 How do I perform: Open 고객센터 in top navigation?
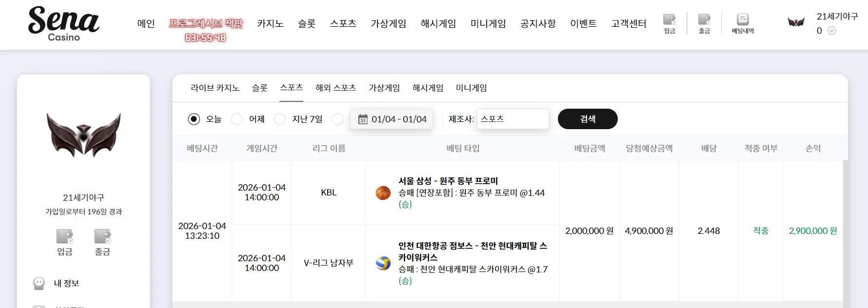[x=628, y=23]
